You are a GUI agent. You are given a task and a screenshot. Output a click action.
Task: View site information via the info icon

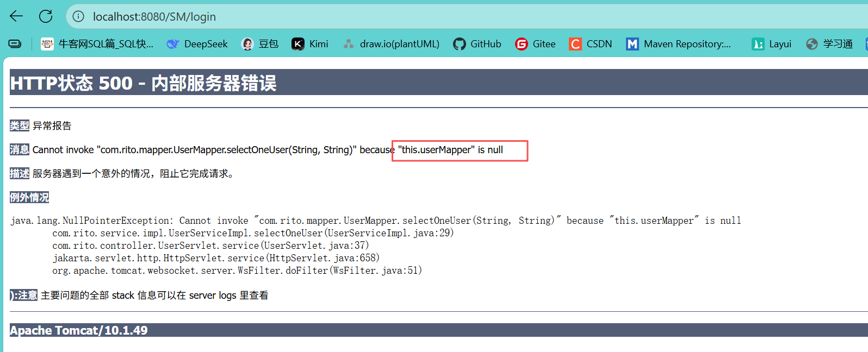coord(78,17)
